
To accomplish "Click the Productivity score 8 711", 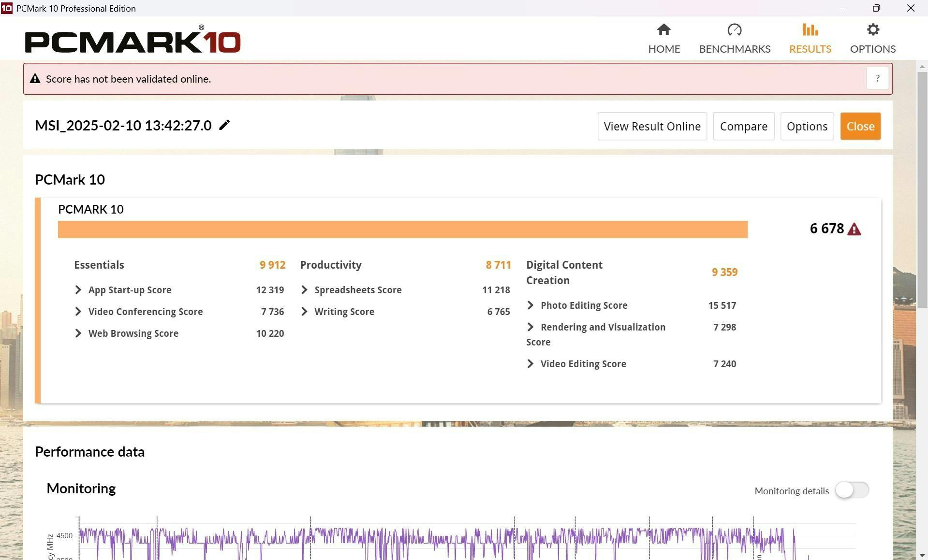I will [x=498, y=265].
